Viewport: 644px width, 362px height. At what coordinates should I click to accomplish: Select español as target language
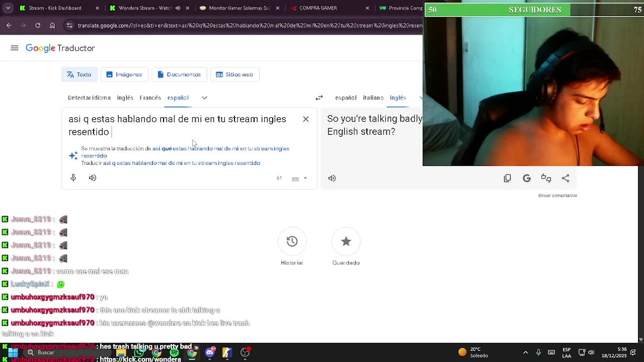pos(346,98)
